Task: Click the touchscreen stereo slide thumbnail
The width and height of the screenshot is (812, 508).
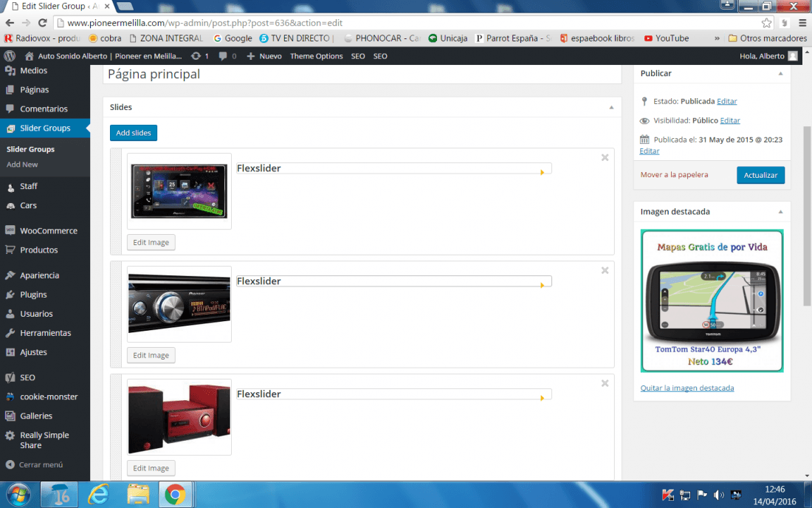Action: pos(179,190)
